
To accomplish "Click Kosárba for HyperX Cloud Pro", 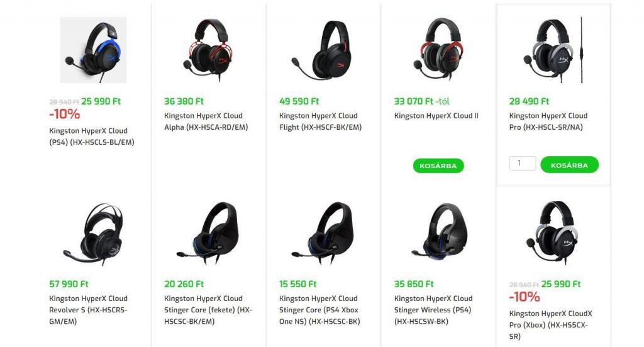I will 569,165.
